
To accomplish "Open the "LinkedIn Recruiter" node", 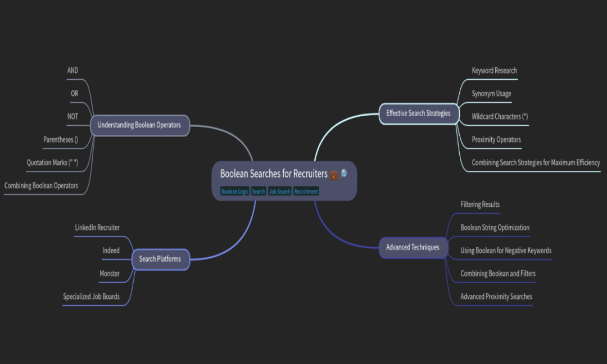I will tap(98, 228).
